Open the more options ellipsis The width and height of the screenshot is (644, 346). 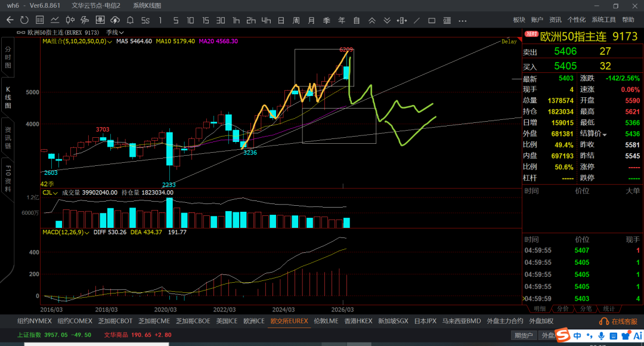(463, 20)
